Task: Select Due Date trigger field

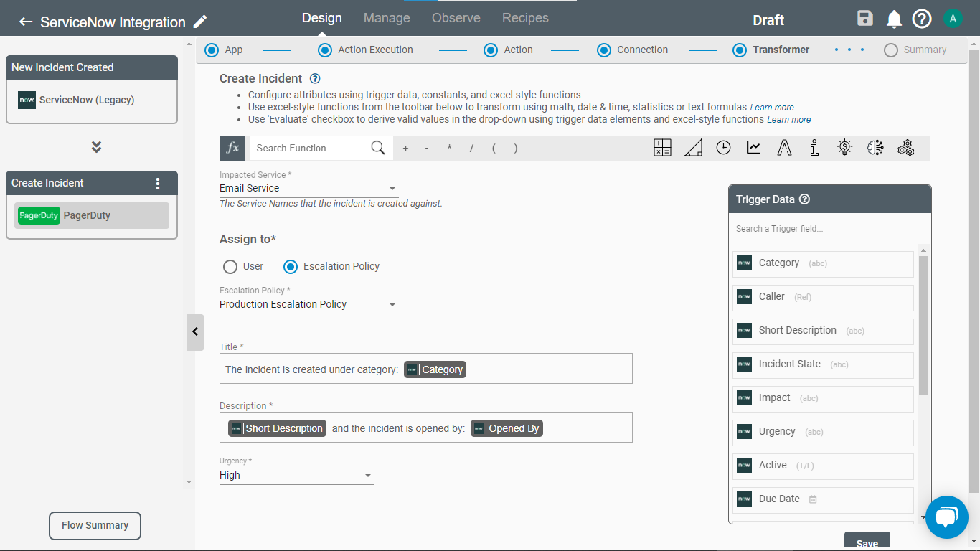Action: point(823,500)
